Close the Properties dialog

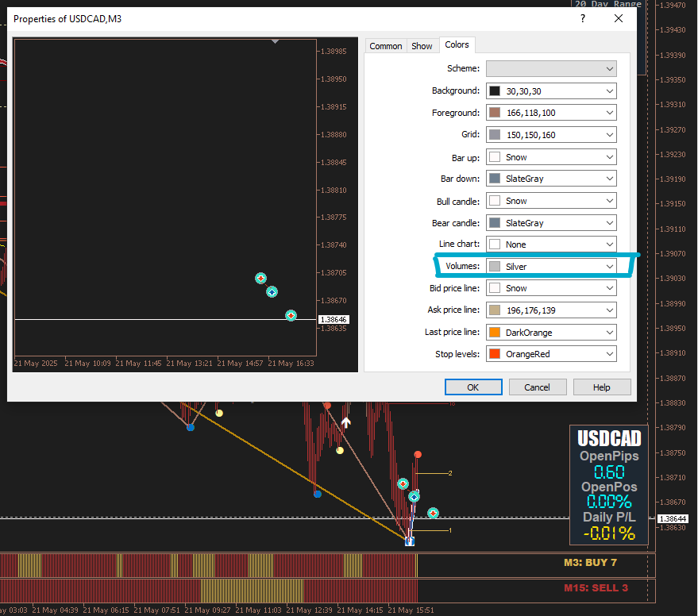click(619, 18)
